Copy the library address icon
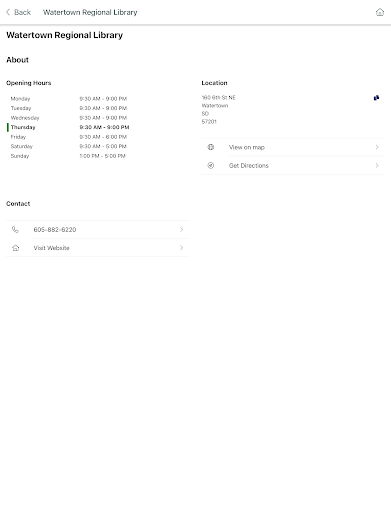The image size is (391, 512). 376,98
